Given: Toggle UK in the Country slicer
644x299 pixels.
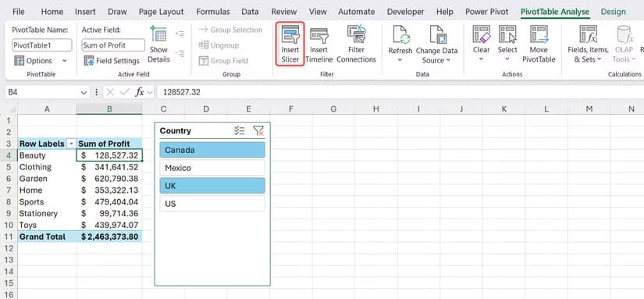Looking at the screenshot, I should tap(212, 186).
